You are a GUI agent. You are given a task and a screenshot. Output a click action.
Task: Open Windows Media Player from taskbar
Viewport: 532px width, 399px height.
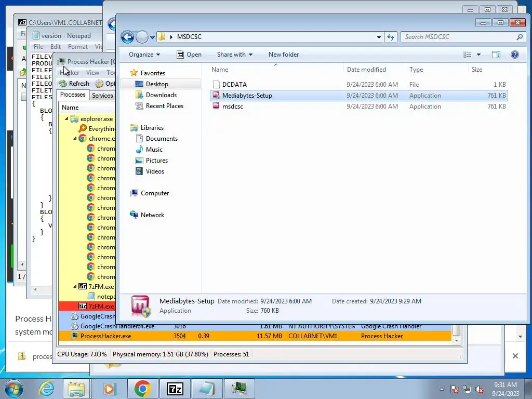(x=109, y=389)
